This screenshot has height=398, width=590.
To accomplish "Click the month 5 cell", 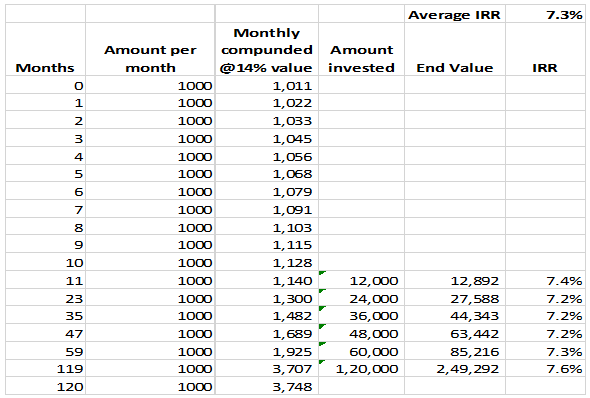I will 46,173.
